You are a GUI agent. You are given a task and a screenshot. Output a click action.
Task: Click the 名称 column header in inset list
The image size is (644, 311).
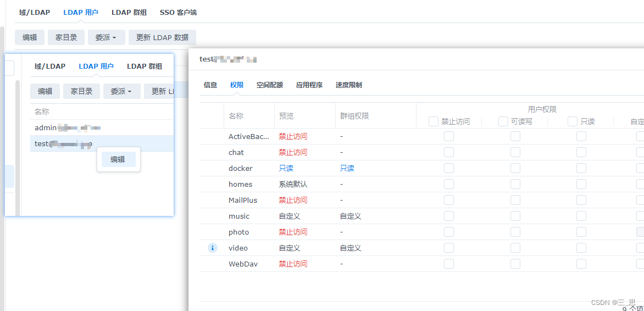pos(41,112)
